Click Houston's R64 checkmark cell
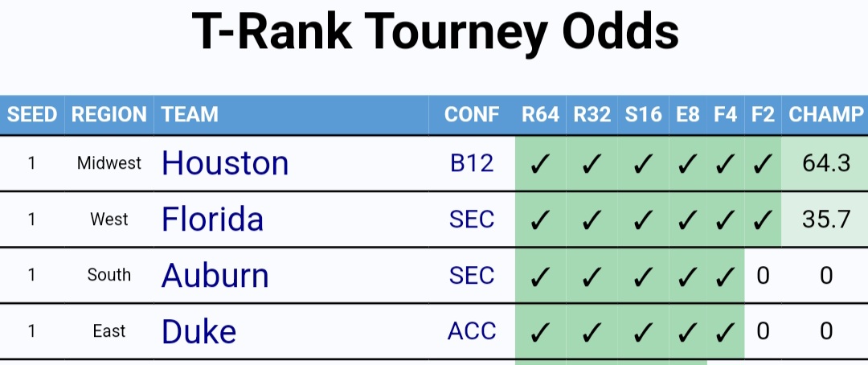Screen dimensions: 868x365 tap(540, 163)
